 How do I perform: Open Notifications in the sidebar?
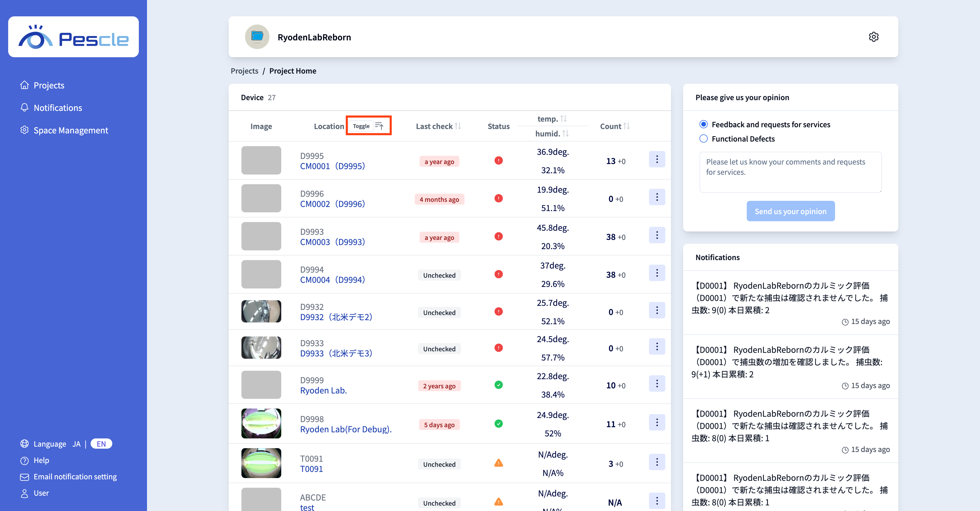[x=57, y=108]
